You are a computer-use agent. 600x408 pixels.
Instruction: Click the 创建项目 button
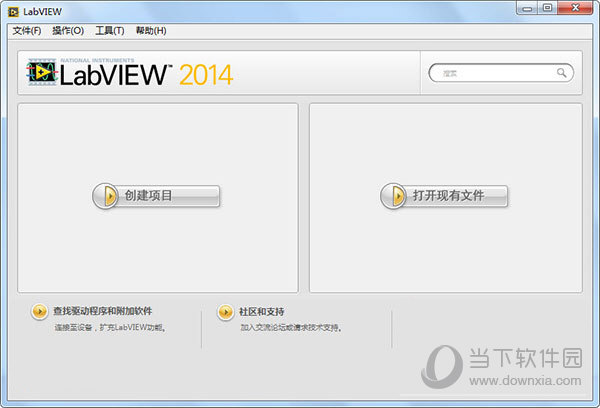coord(156,196)
